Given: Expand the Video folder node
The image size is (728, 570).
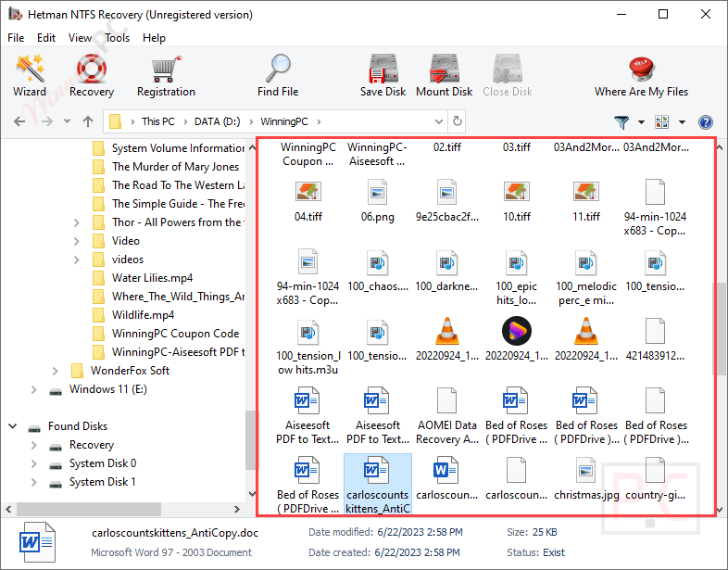Looking at the screenshot, I should 76,241.
